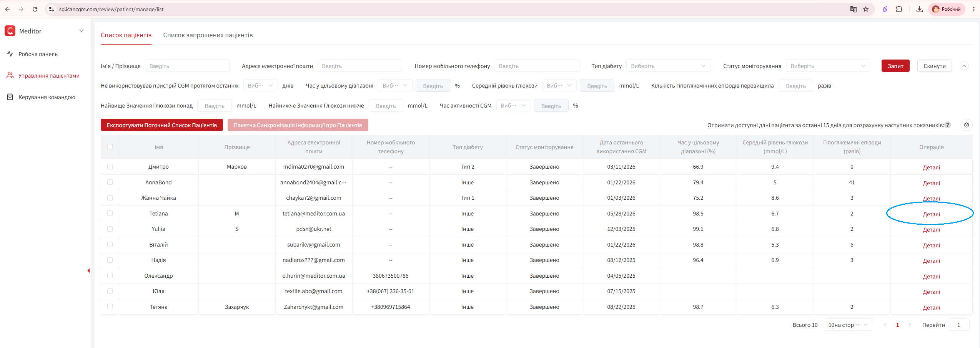Reload the page in the browser
Viewport: 980px width, 348px height.
(x=35, y=9)
